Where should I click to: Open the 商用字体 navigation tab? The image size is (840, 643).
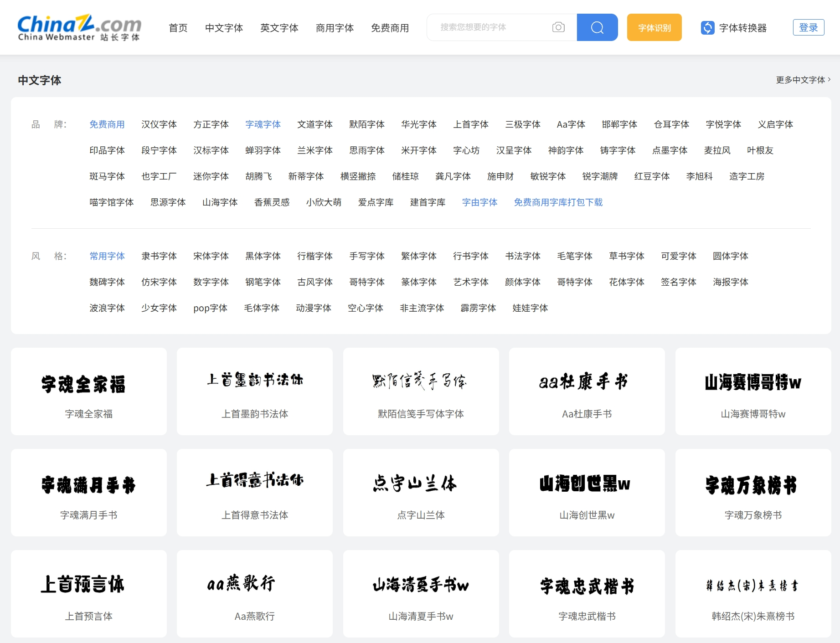point(334,28)
